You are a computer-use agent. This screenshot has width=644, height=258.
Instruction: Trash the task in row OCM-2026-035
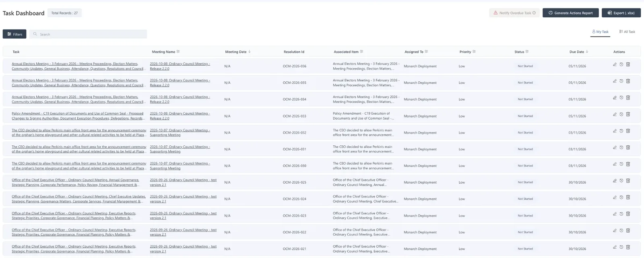628,81
